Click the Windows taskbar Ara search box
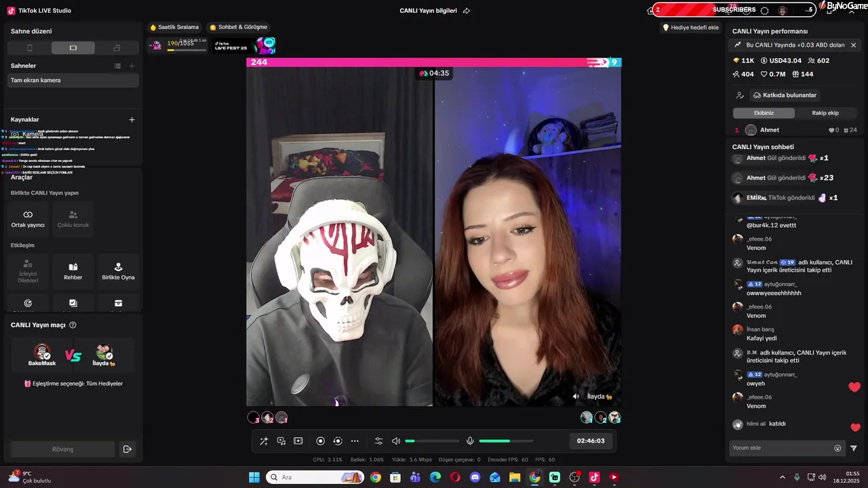 click(315, 477)
